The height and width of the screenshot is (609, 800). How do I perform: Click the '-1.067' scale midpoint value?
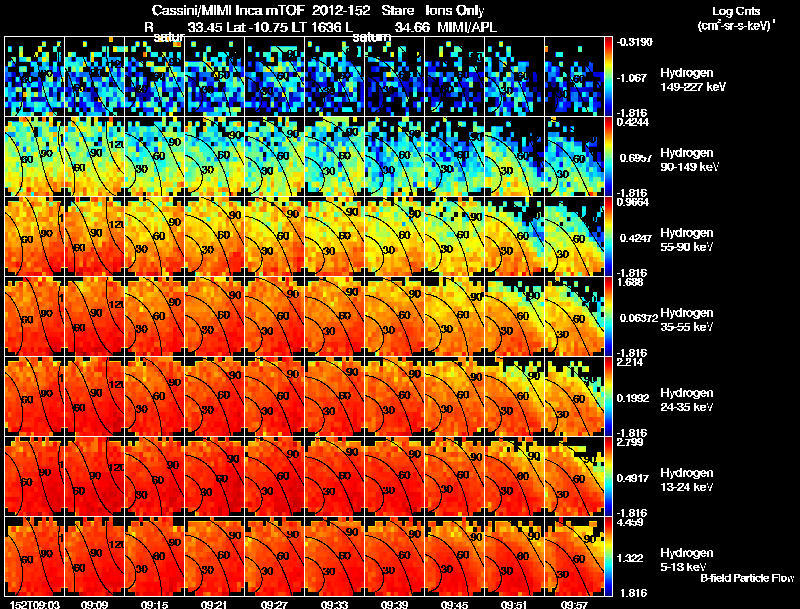point(632,78)
